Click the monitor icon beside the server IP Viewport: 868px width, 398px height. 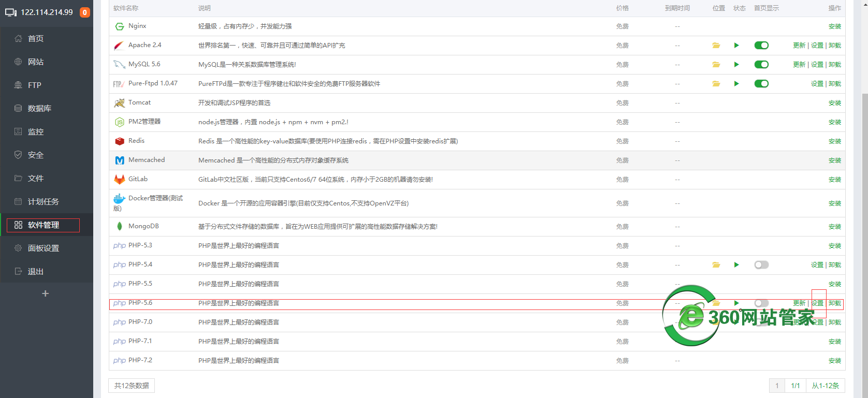[x=11, y=12]
